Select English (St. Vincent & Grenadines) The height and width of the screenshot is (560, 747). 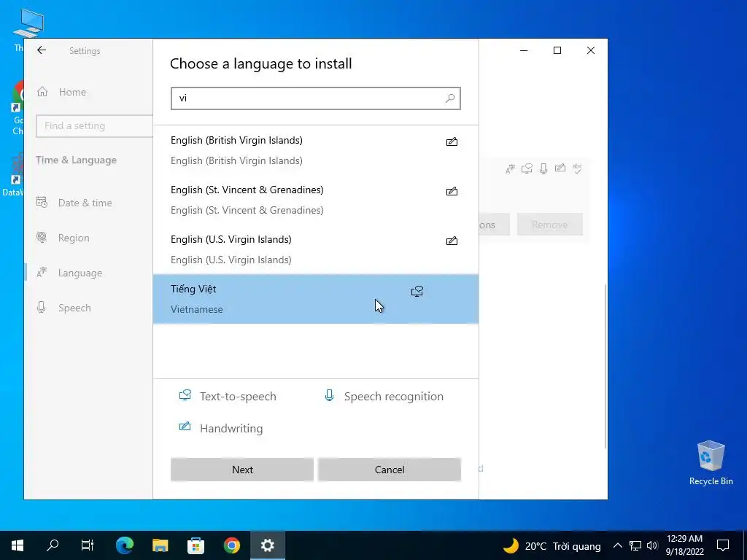coord(315,200)
